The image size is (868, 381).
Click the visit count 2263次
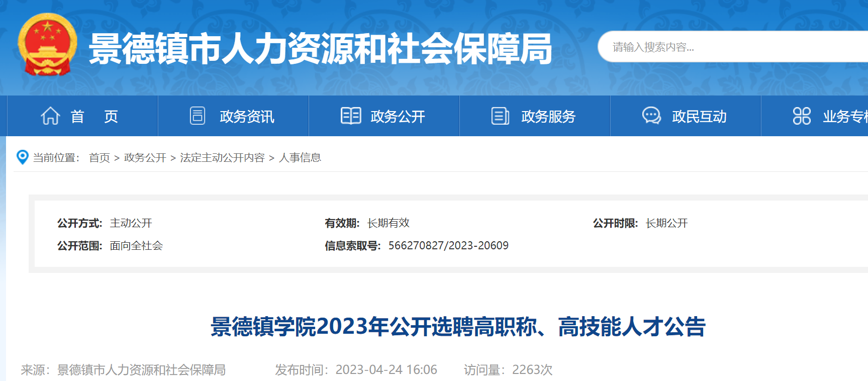[x=532, y=370]
